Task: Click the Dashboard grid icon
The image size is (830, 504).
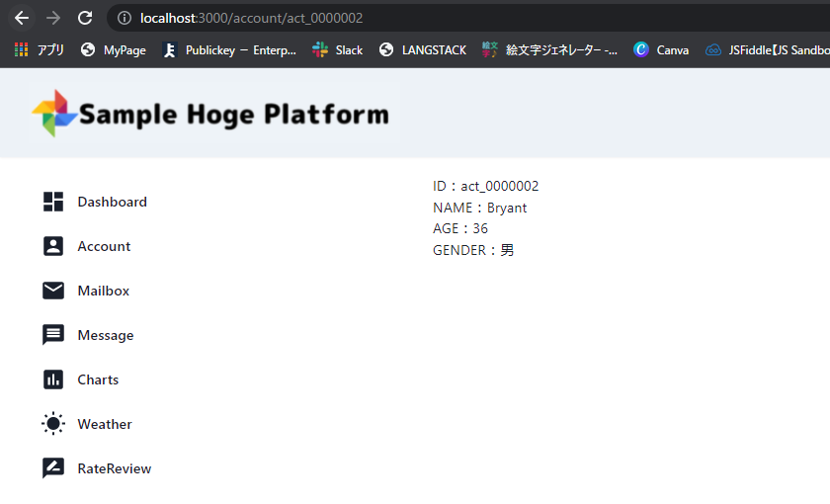Action: pyautogui.click(x=53, y=202)
